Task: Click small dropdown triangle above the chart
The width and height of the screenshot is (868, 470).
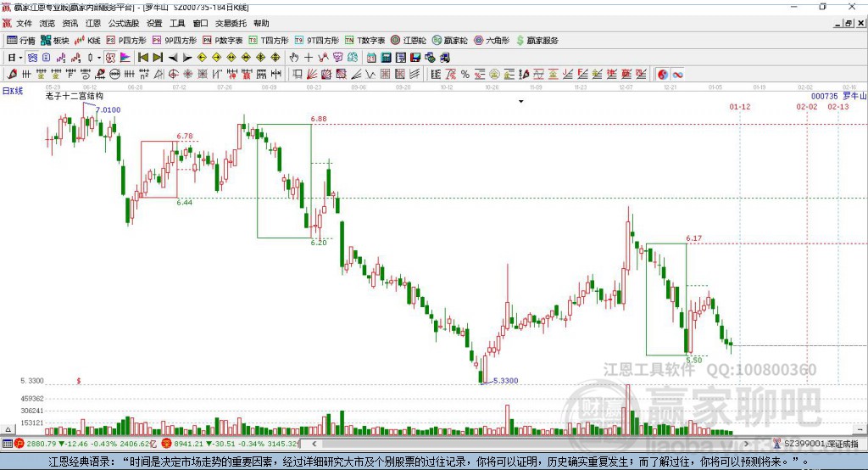Action: tap(521, 102)
